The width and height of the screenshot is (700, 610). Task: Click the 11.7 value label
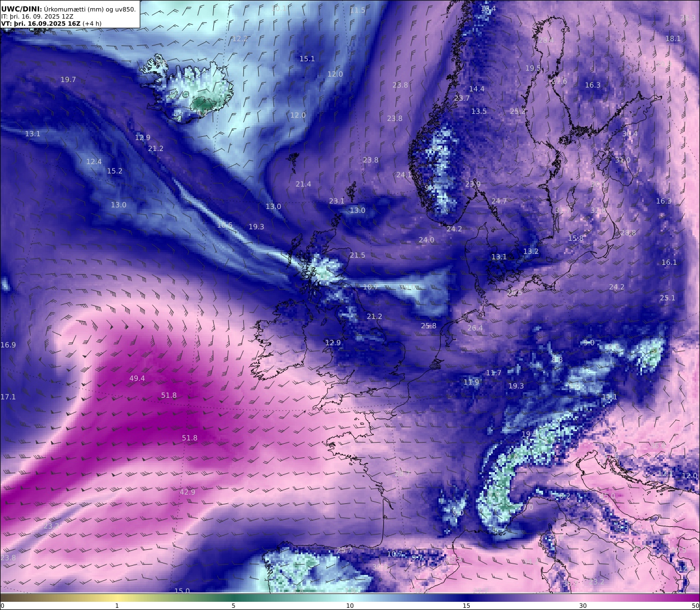click(494, 373)
